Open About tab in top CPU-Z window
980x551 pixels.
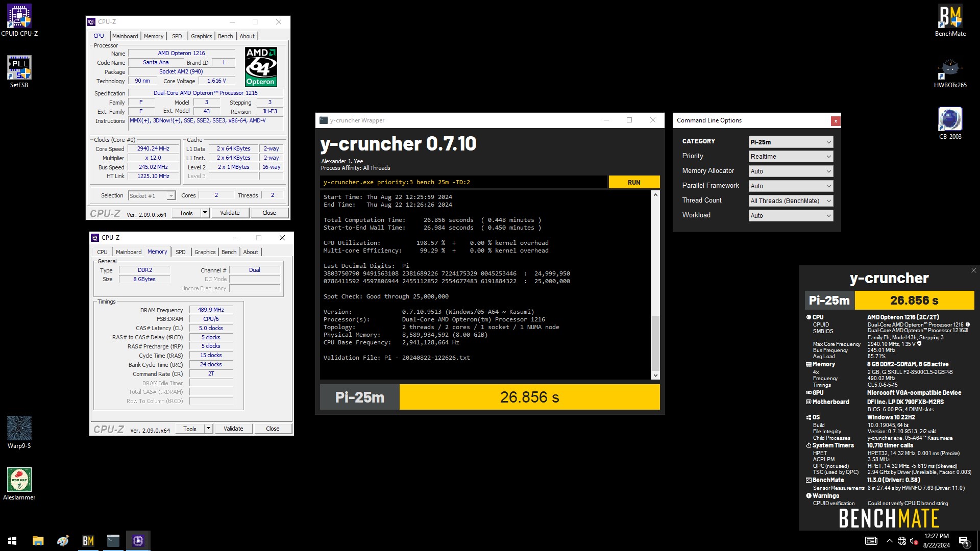[x=247, y=36]
